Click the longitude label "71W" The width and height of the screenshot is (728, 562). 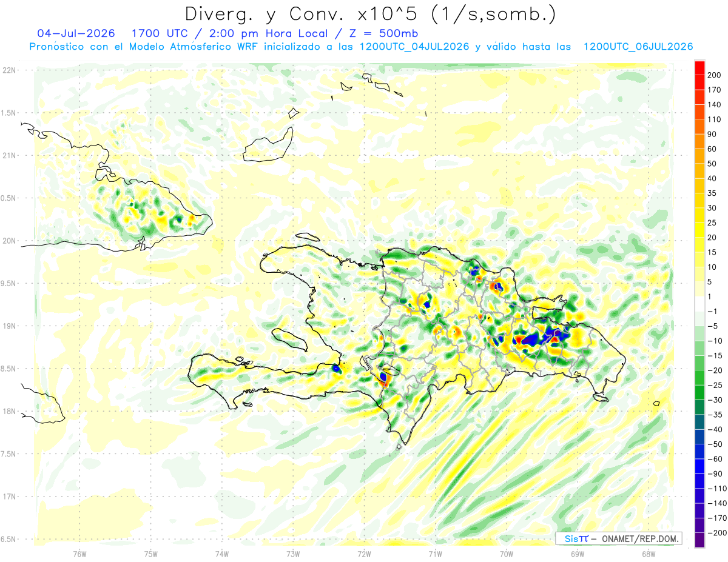pyautogui.click(x=435, y=554)
